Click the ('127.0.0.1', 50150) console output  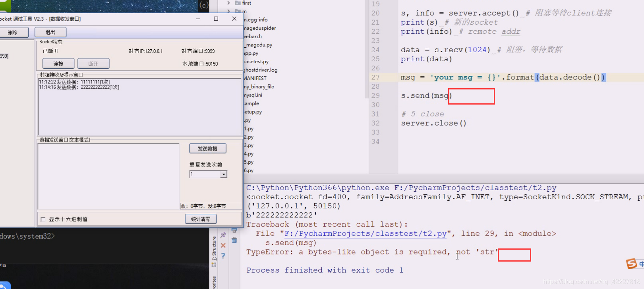[294, 206]
